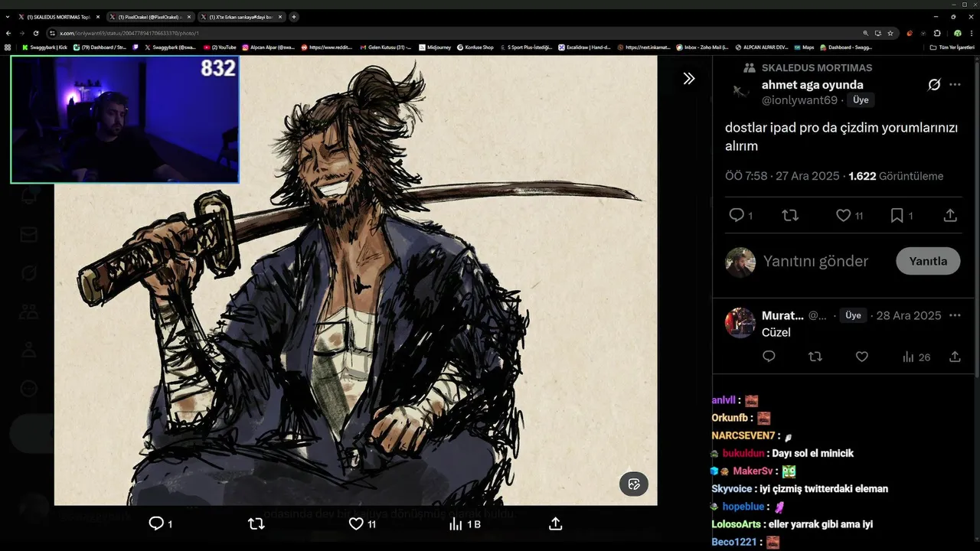Open the Konfuse Shop bookmark
Image resolution: width=980 pixels, height=551 pixels.
[x=475, y=47]
